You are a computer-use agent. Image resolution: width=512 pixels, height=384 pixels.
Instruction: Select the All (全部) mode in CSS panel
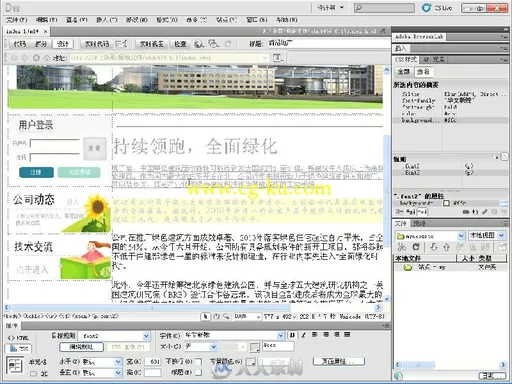coord(404,72)
